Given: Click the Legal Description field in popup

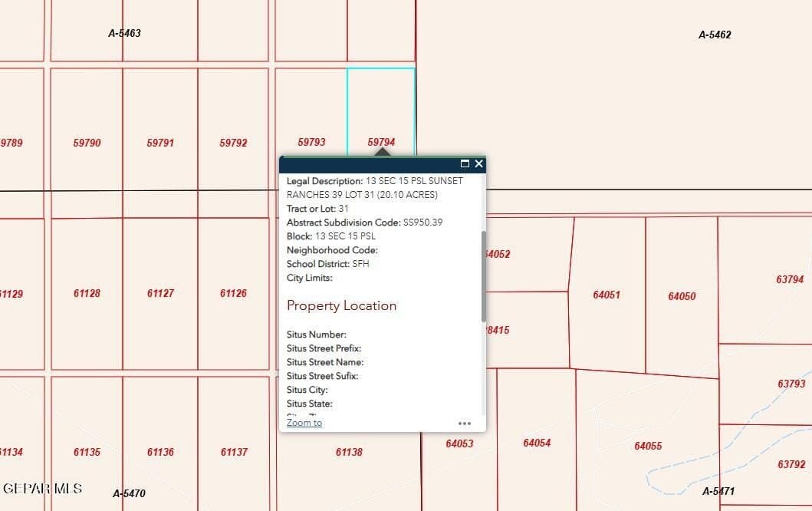Looking at the screenshot, I should pos(375,188).
